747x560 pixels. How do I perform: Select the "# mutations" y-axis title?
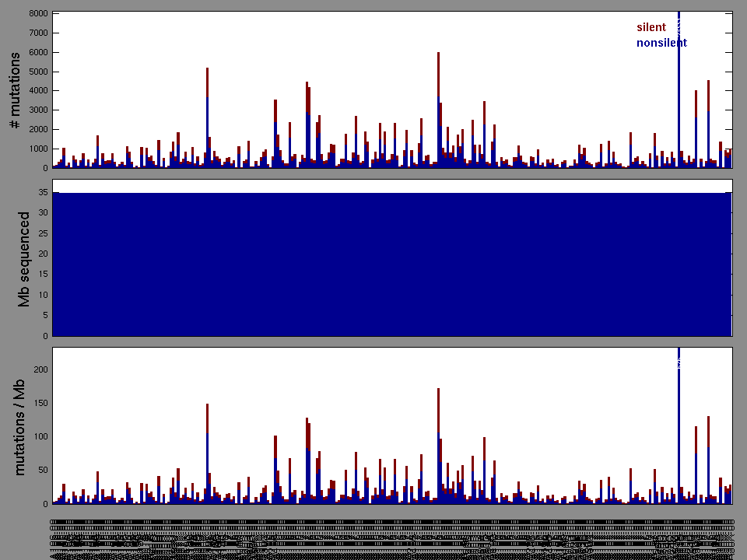(15, 90)
